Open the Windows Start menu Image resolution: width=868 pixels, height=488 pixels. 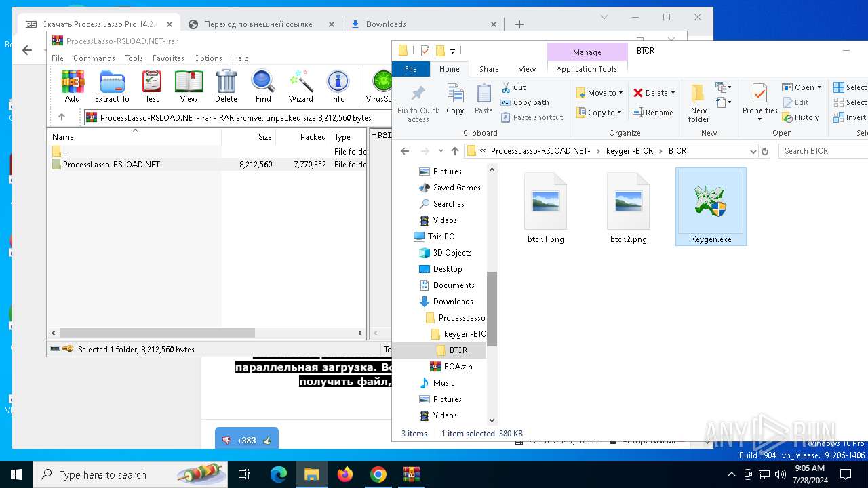click(x=16, y=474)
